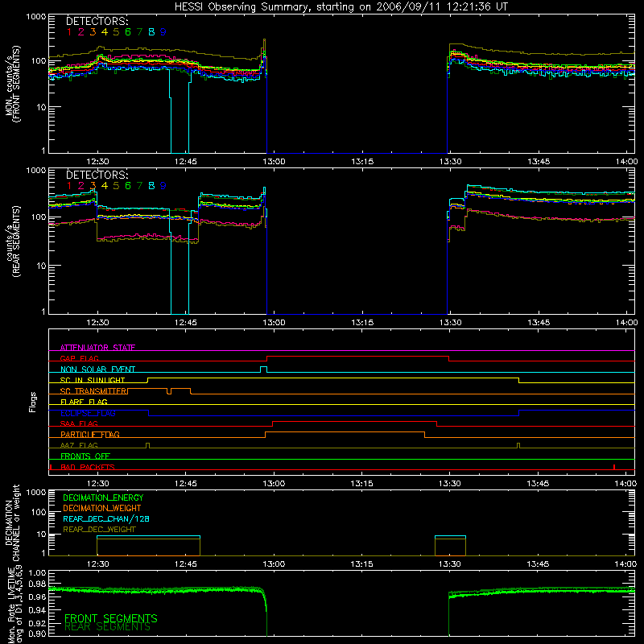The height and width of the screenshot is (644, 644).
Task: Click the 13:30 time label under the rear segments plot
Action: point(450,323)
